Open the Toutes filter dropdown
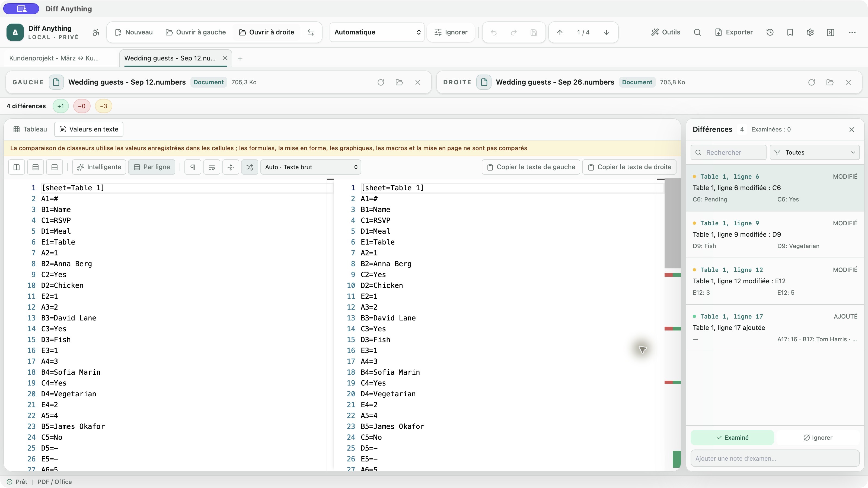868x488 pixels. click(814, 153)
